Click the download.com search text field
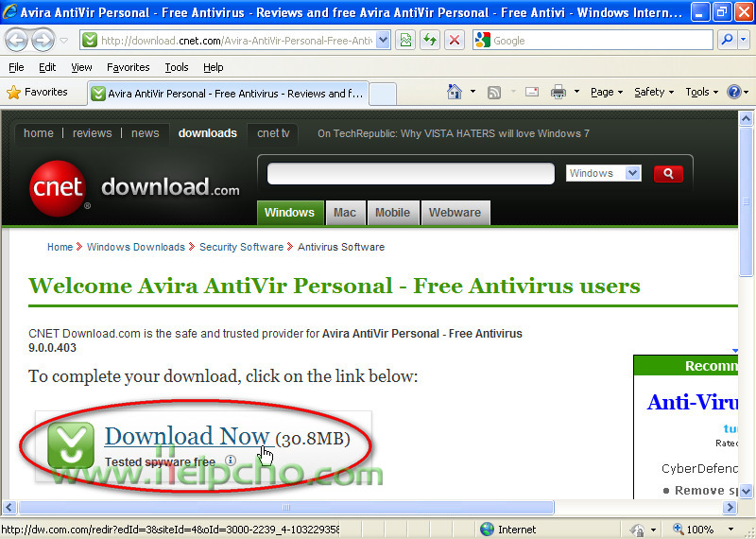Image resolution: width=756 pixels, height=539 pixels. click(x=411, y=174)
